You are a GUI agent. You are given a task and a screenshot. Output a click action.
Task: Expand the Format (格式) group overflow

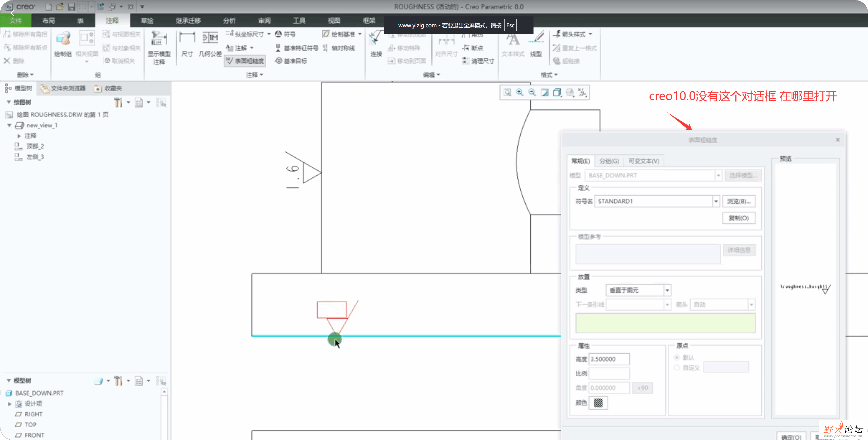549,75
